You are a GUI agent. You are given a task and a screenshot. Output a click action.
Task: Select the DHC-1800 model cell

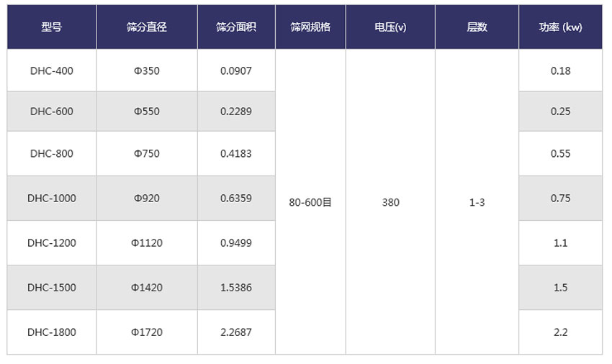point(52,332)
